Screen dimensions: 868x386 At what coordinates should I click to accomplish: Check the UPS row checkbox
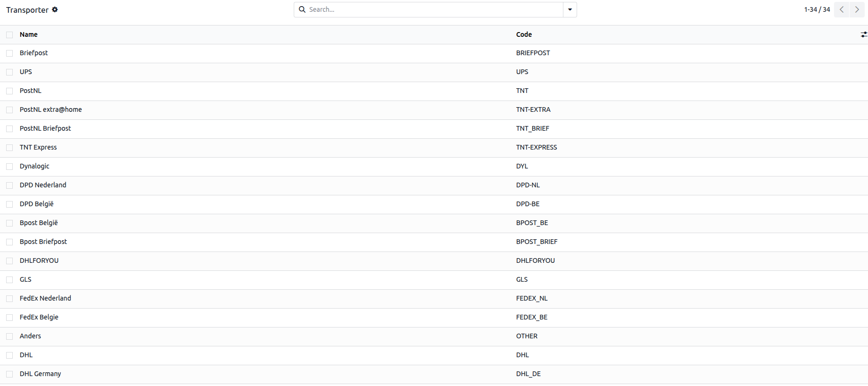pyautogui.click(x=9, y=72)
